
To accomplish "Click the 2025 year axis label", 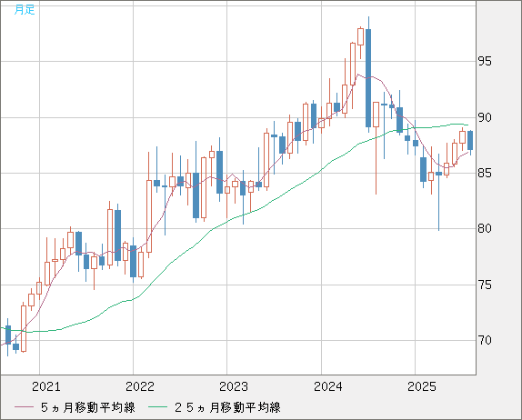I will pyautogui.click(x=422, y=386).
